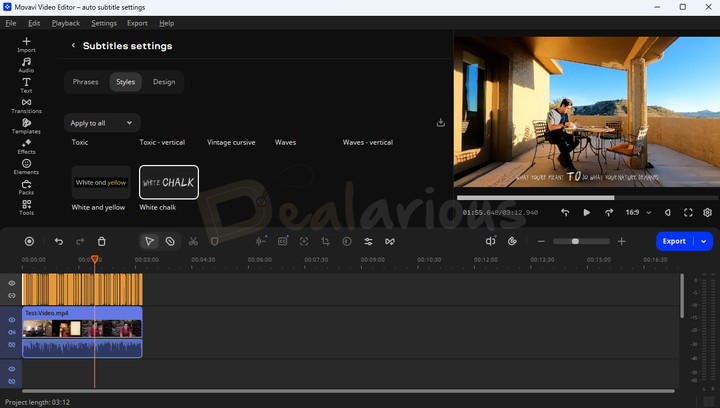This screenshot has width=720, height=408.
Task: Go back from Subtitles settings
Action: point(73,45)
